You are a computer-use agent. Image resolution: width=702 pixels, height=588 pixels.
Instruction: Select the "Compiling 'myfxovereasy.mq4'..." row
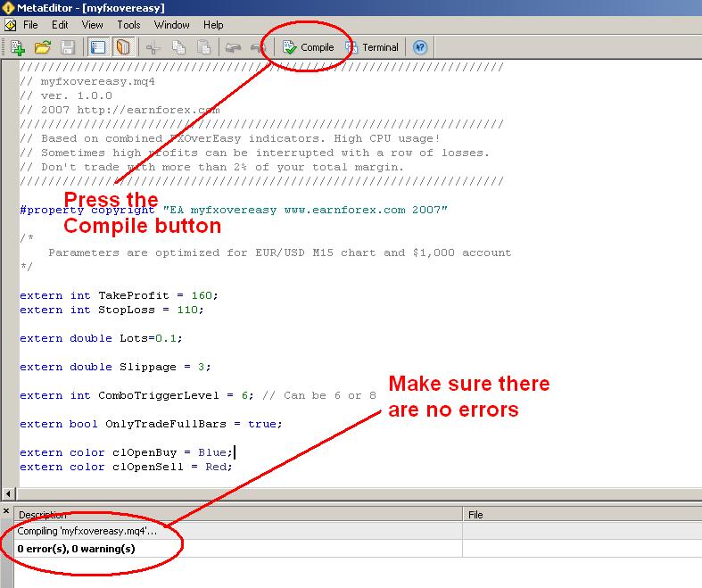[358, 531]
